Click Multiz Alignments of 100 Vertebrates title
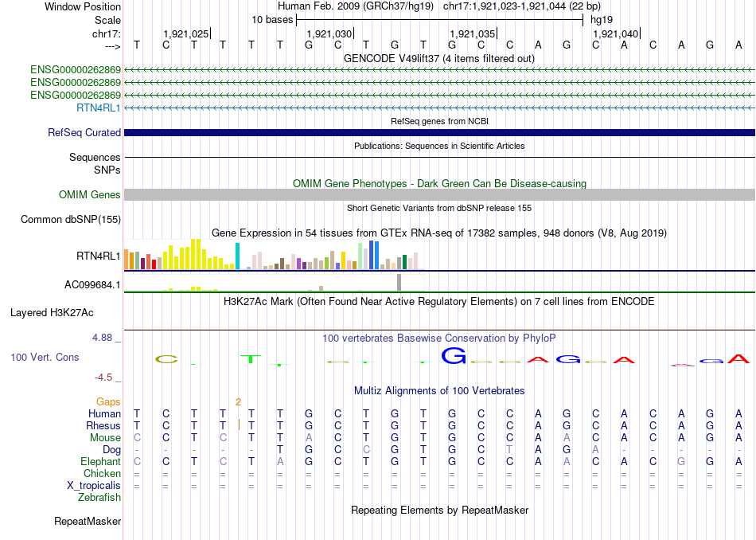Image resolution: width=756 pixels, height=540 pixels. 439,391
